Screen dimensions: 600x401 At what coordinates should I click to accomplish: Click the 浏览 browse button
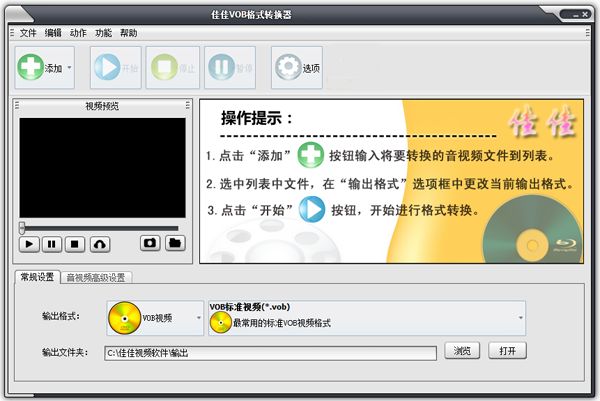click(462, 350)
